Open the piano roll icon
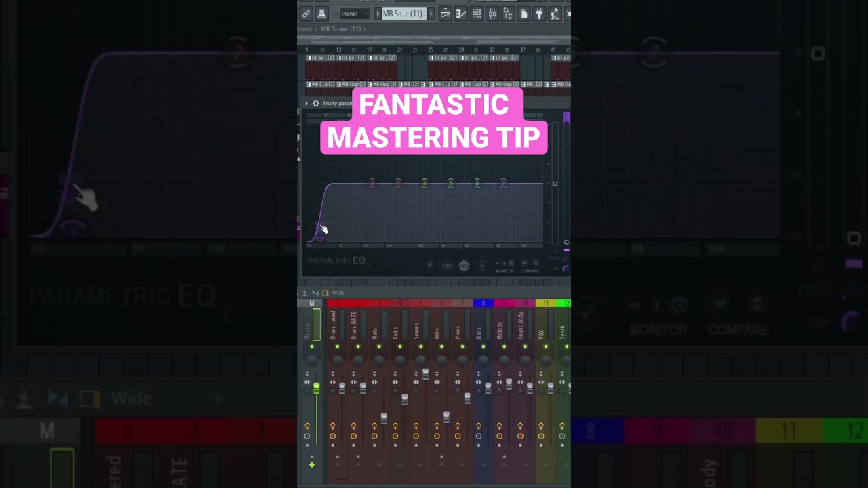This screenshot has height=488, width=868. pos(461,14)
